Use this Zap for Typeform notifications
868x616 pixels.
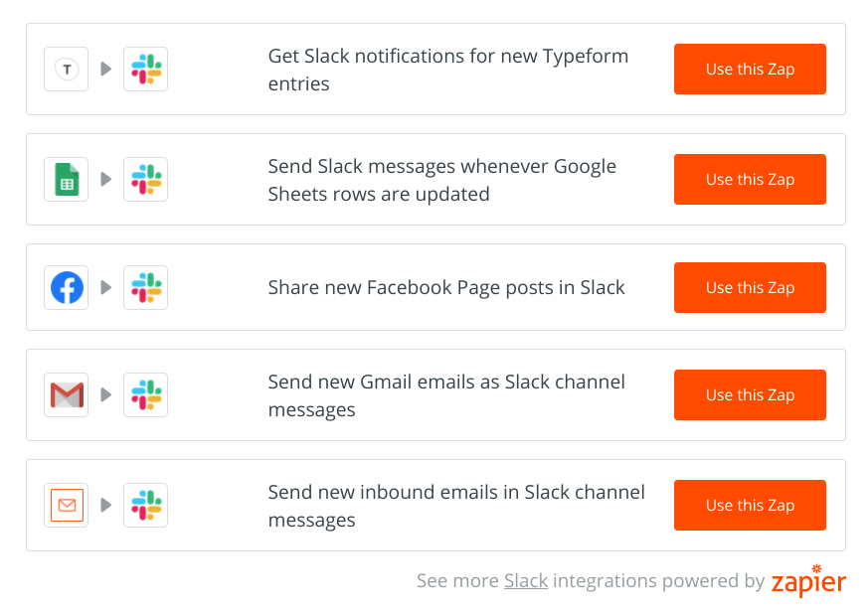[750, 70]
